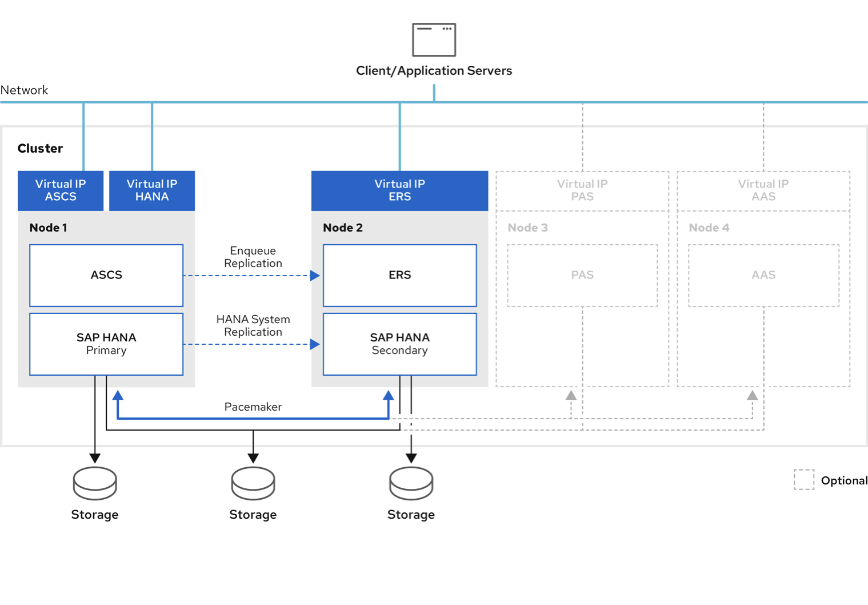Collapse the Cluster container region
Screen dimensions: 868x605
pyautogui.click(x=39, y=148)
